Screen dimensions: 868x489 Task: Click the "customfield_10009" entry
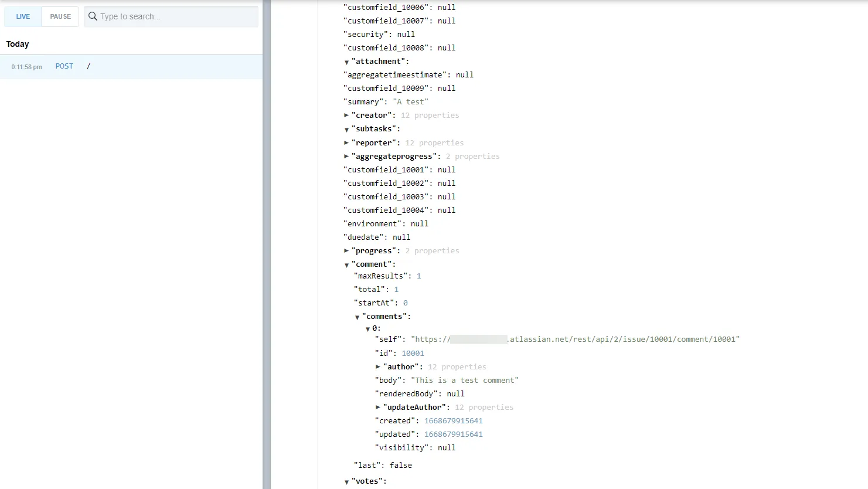coord(399,89)
